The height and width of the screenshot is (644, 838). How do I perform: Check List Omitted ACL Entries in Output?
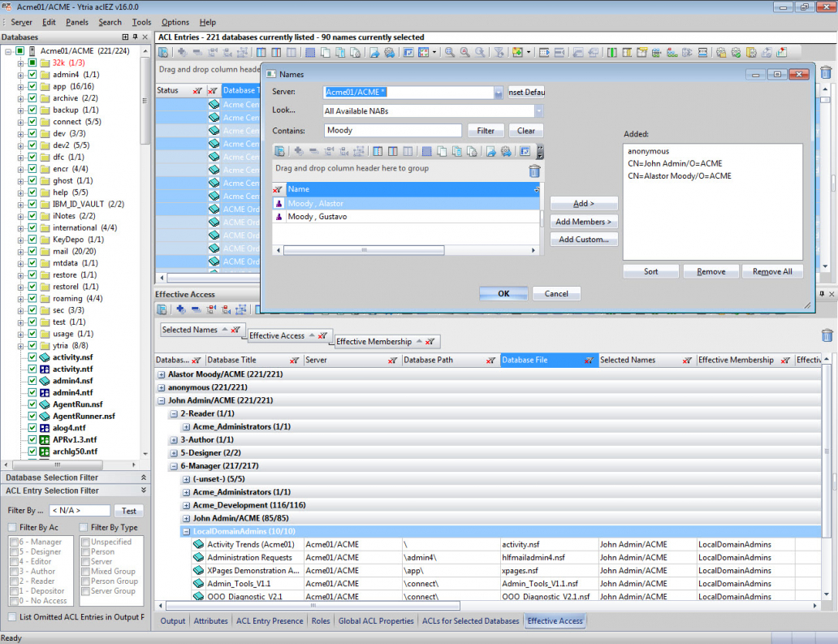click(x=12, y=616)
